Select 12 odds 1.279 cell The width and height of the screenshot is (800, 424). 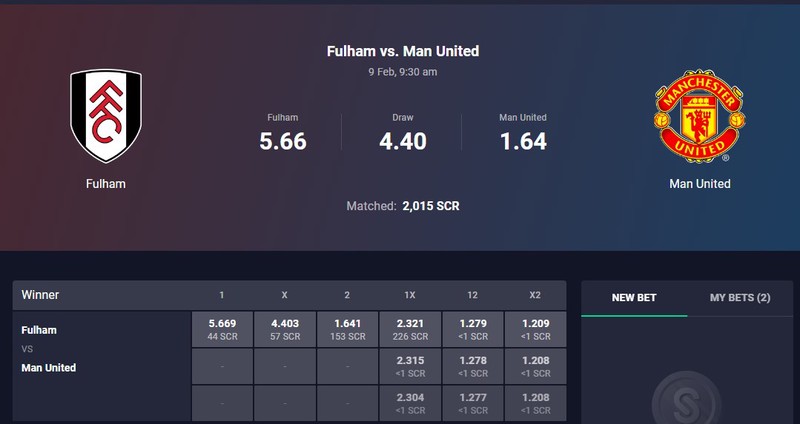click(x=473, y=330)
